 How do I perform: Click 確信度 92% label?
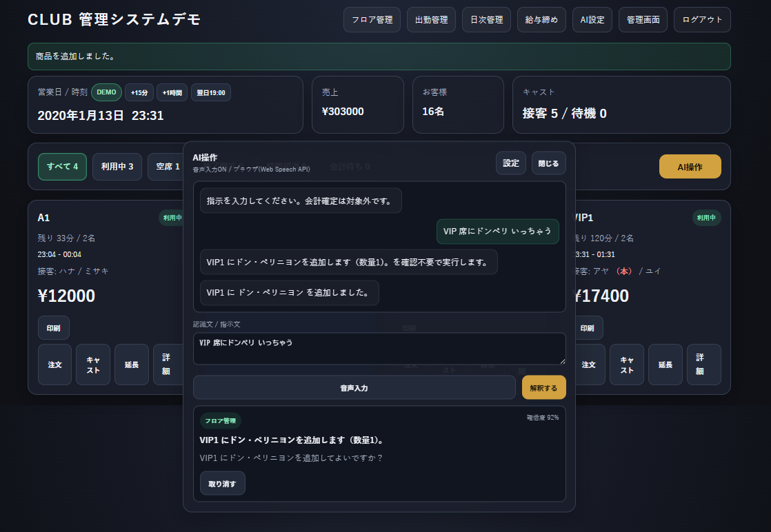pos(543,418)
